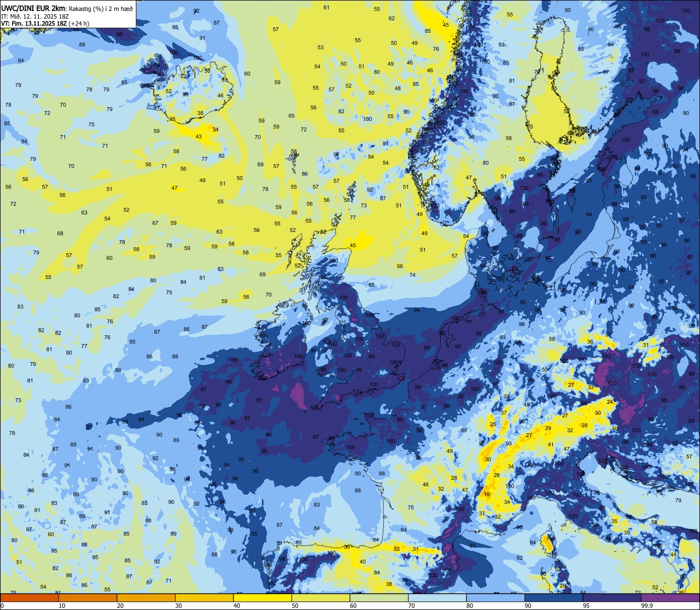Screen dimensions: 700x610
Task: Click the humidity value "74" in the North Sea
Action: tap(412, 275)
